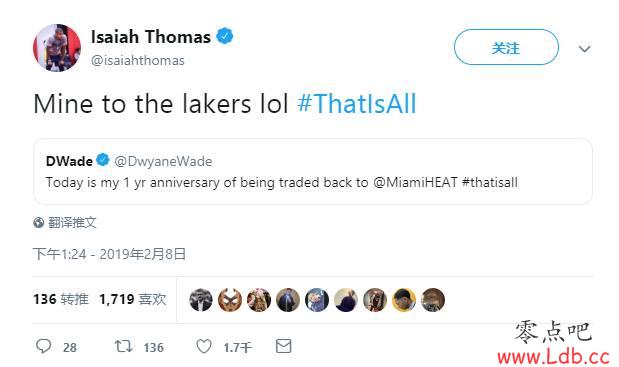Follow Isaiah Thomas with 关注 button
Screen dimensions: 619x367
coord(506,47)
